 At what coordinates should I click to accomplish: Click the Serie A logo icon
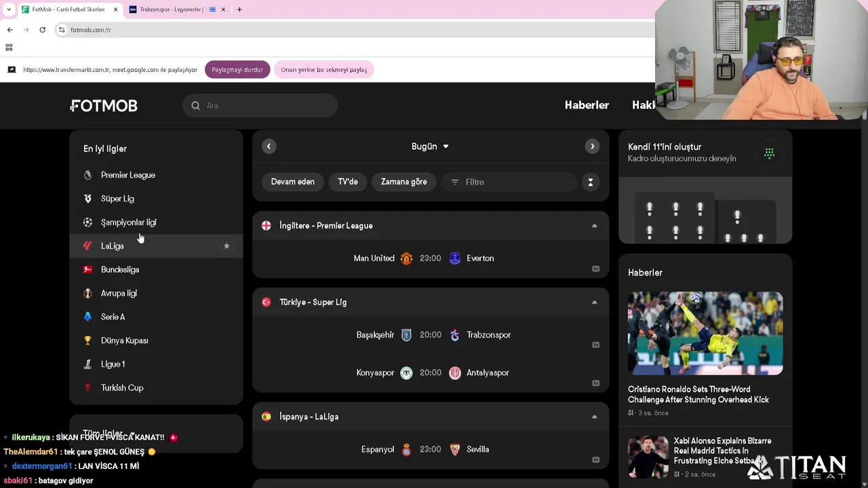tap(87, 317)
